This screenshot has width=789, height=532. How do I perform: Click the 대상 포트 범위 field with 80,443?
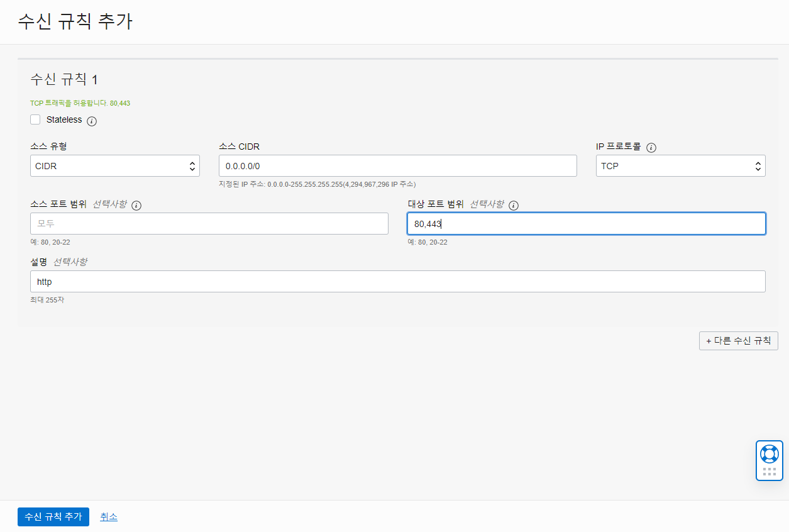point(587,223)
